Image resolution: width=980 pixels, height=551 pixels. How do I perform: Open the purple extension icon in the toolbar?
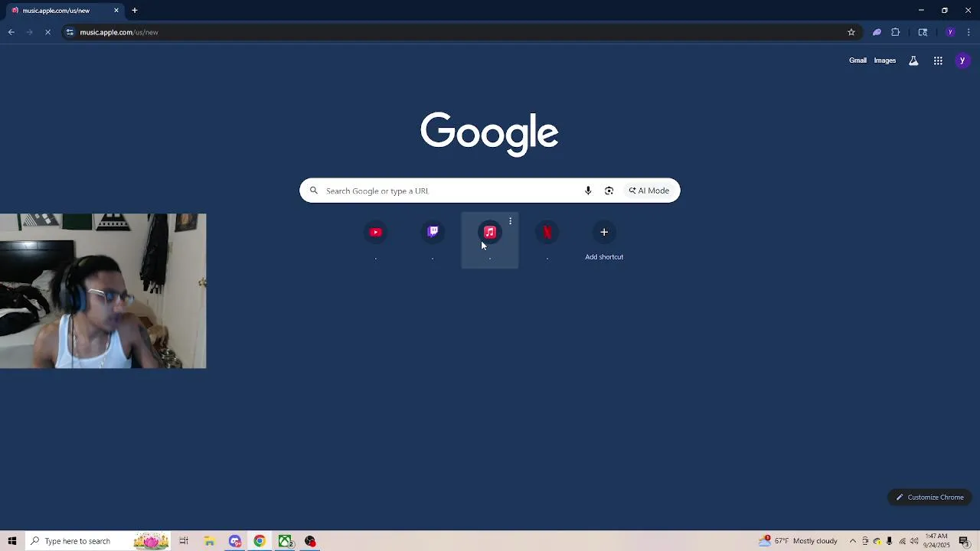pos(877,32)
